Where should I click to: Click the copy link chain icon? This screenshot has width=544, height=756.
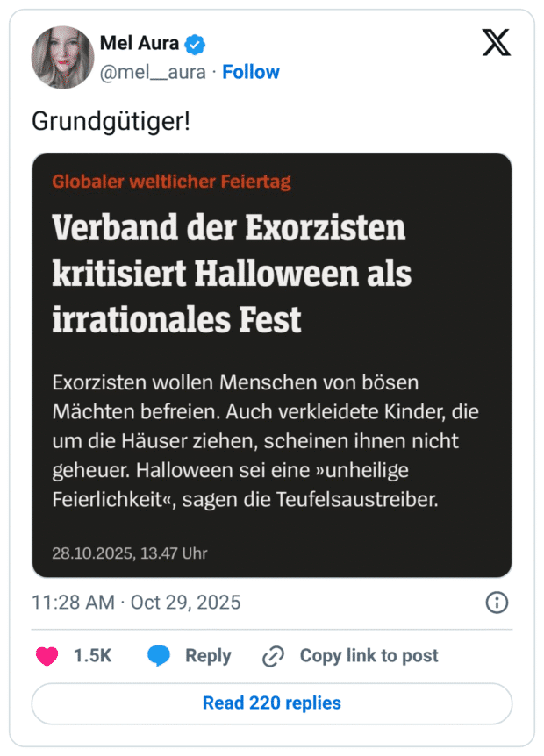click(x=273, y=655)
